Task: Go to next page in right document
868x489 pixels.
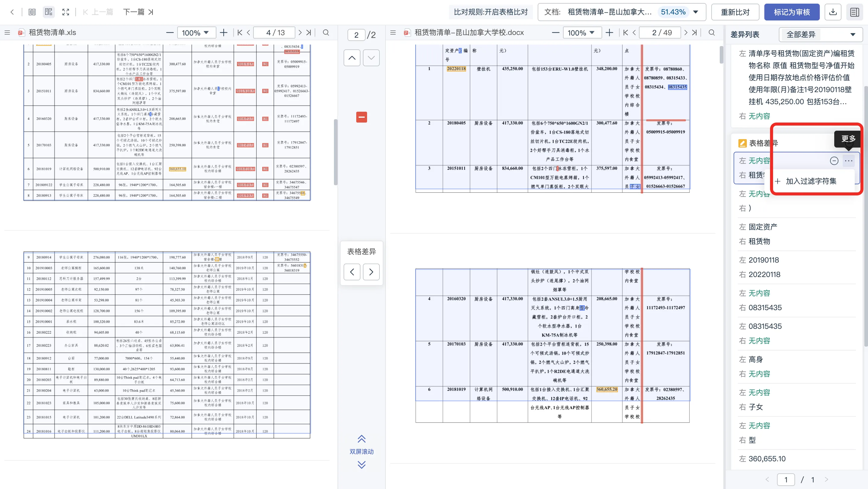Action: pyautogui.click(x=686, y=33)
